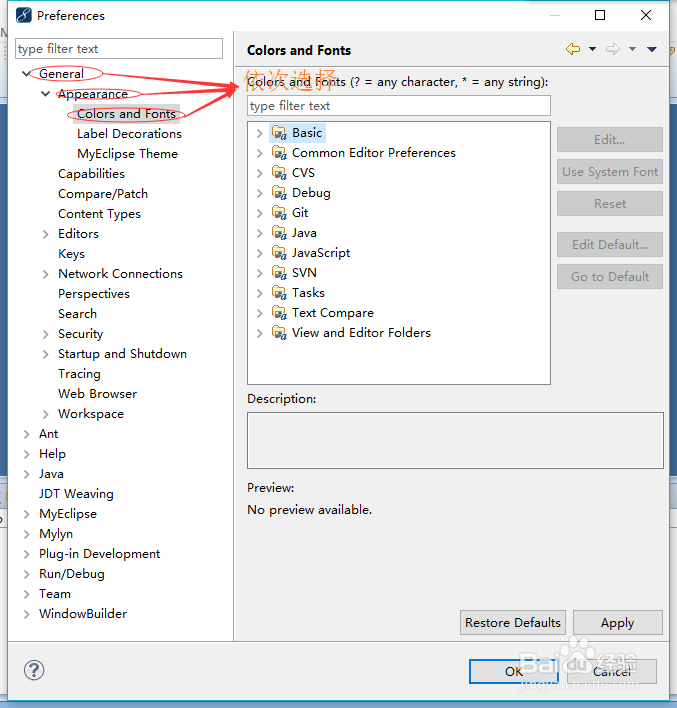Expand the Mylyn tree node

[26, 534]
